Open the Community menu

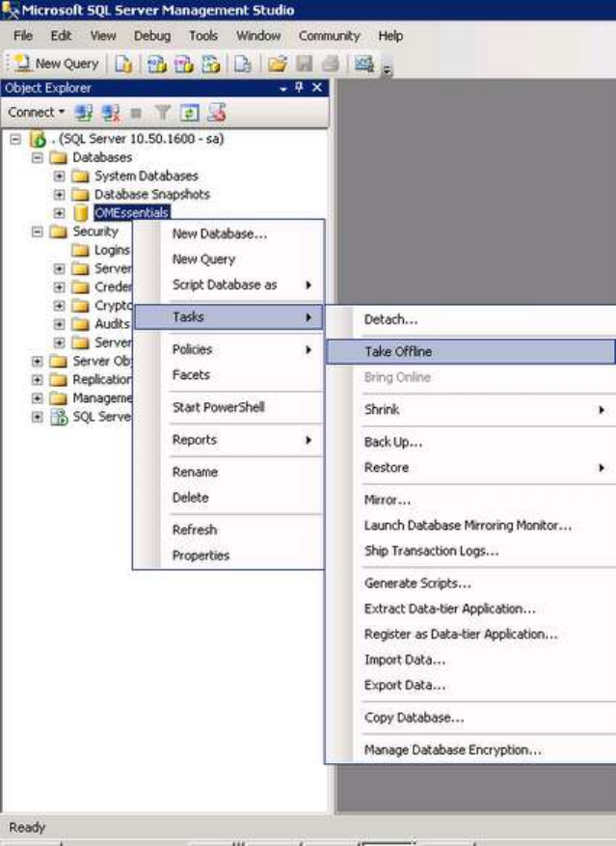pos(329,36)
